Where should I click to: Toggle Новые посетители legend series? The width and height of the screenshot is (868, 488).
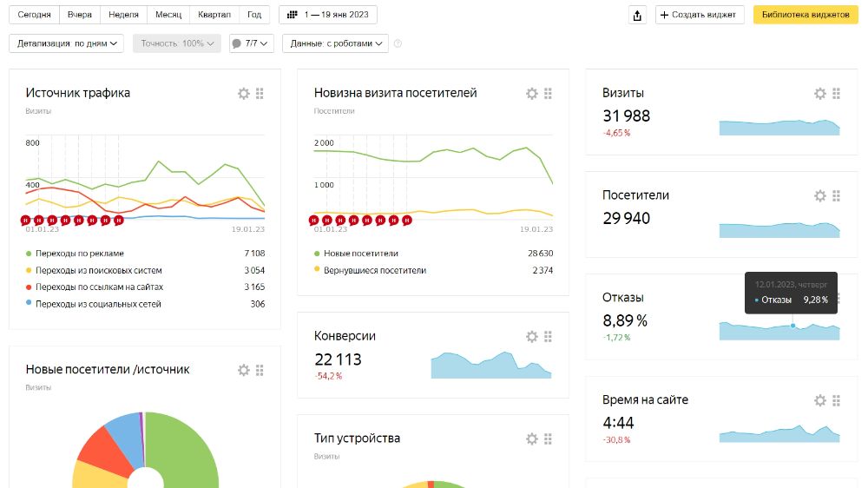(x=356, y=254)
